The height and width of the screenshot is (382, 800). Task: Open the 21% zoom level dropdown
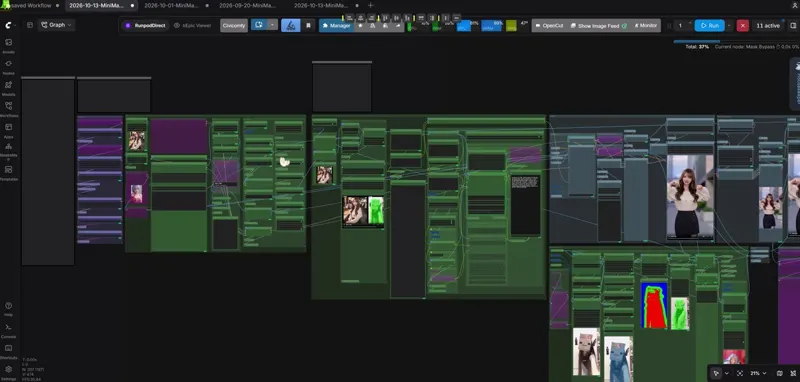758,373
